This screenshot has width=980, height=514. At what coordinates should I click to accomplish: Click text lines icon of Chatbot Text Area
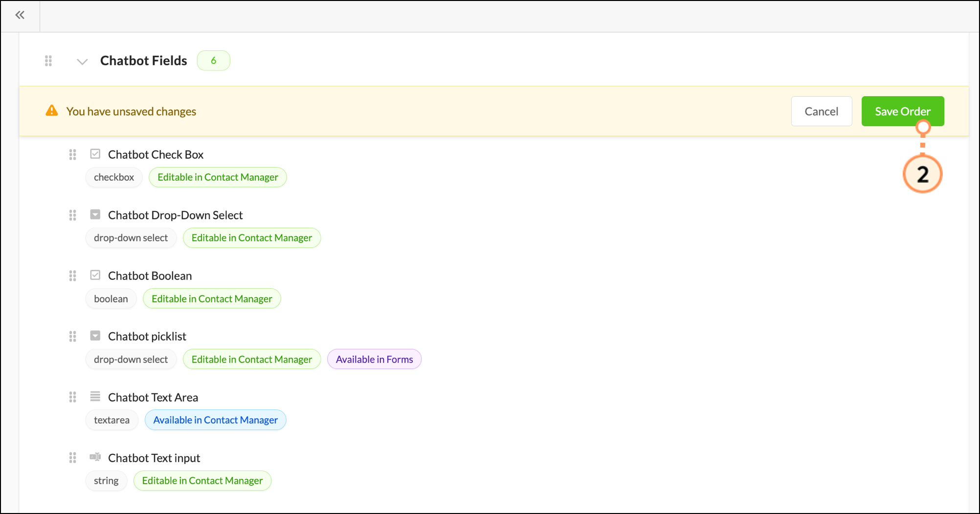click(95, 396)
